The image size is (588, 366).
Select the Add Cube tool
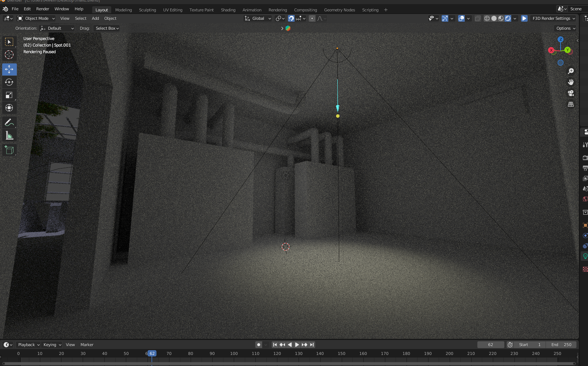pyautogui.click(x=9, y=150)
